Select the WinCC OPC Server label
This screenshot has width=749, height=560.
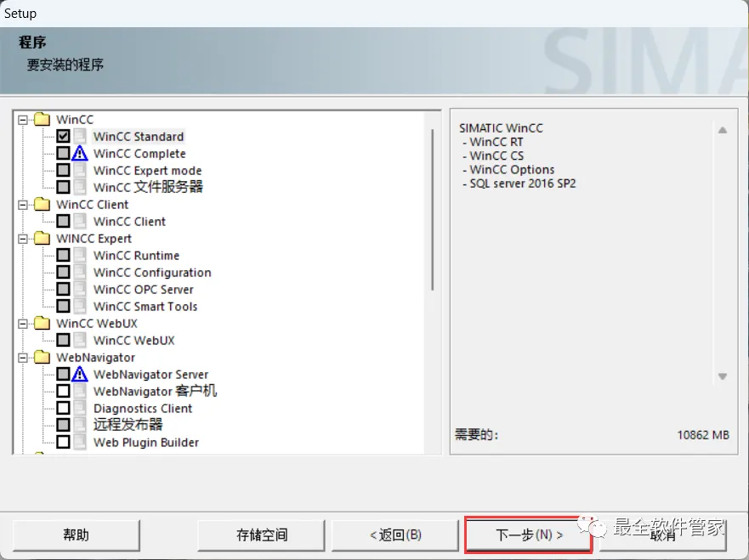(144, 289)
